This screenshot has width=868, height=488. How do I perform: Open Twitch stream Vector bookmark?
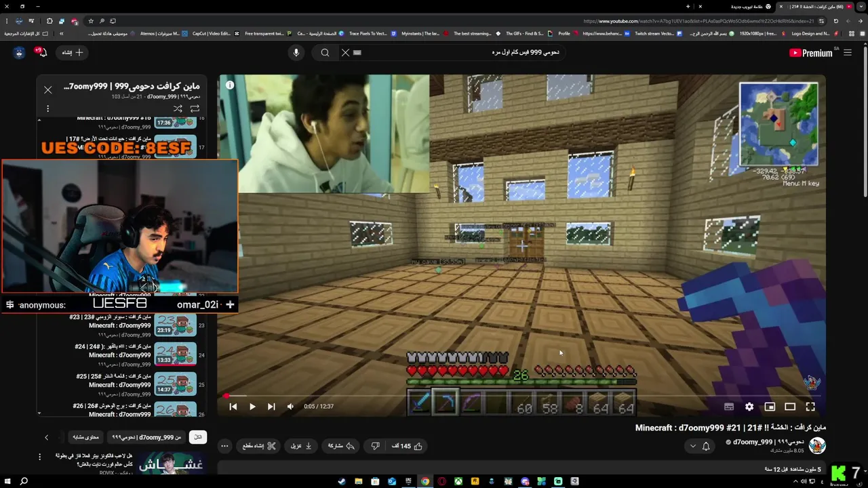click(x=658, y=33)
